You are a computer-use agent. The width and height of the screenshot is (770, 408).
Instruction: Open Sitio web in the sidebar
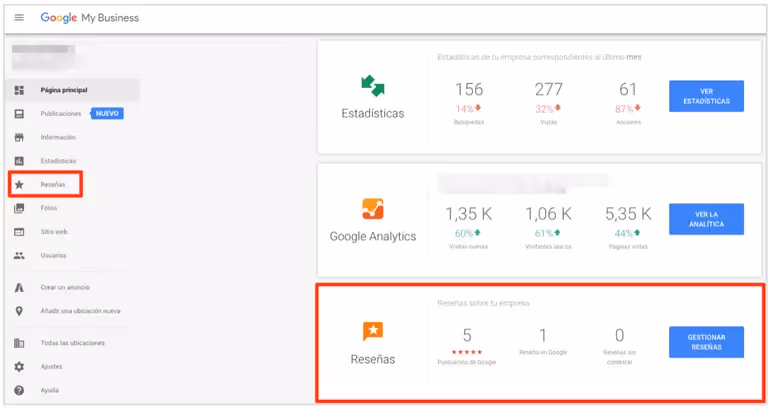tap(54, 232)
